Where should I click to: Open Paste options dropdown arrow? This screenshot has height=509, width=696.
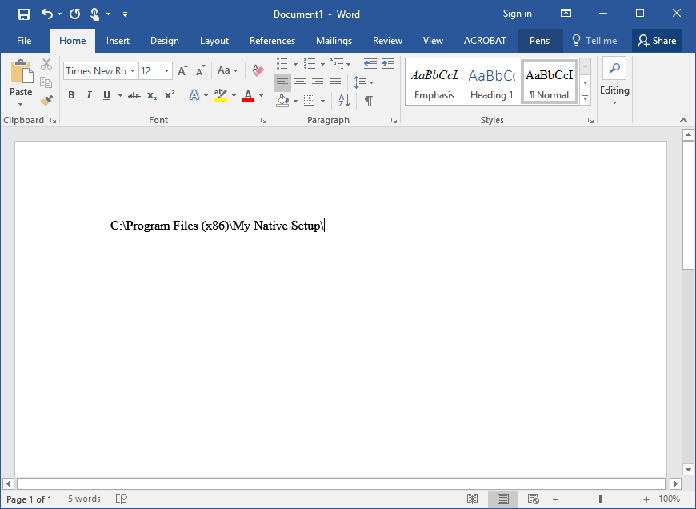coord(20,105)
